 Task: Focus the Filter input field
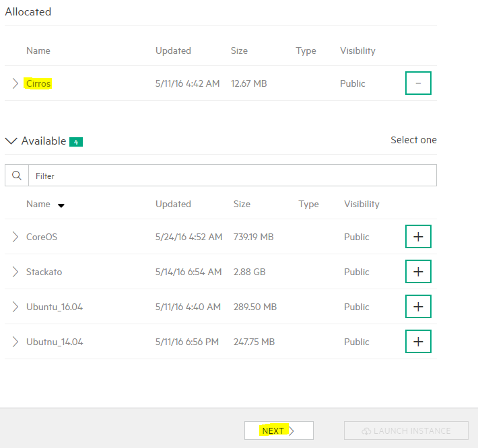pyautogui.click(x=232, y=176)
